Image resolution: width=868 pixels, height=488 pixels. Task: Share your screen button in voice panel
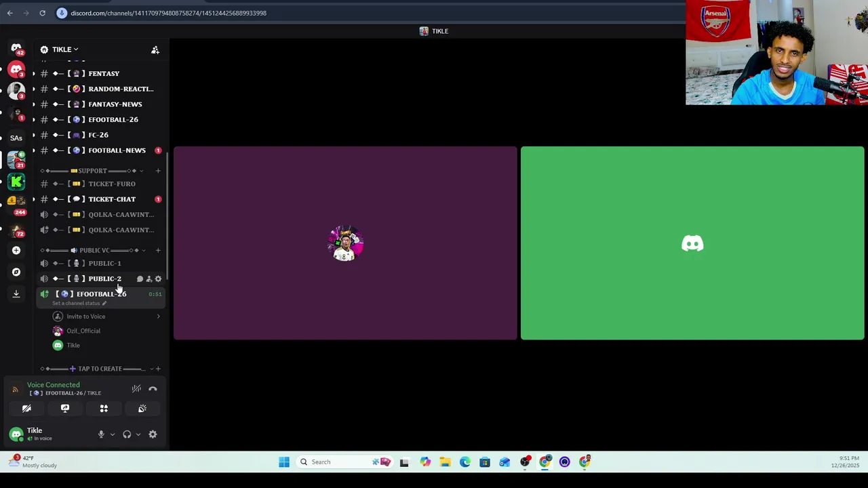pyautogui.click(x=65, y=409)
